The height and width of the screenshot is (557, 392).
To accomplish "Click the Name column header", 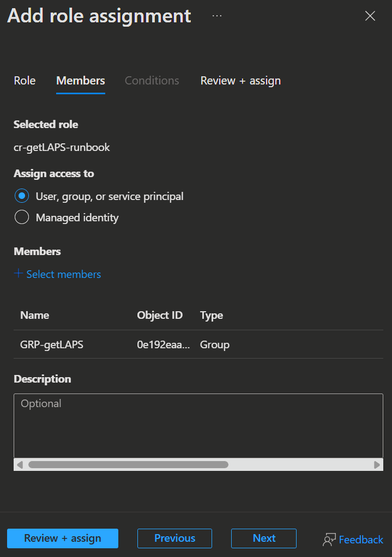I will tap(34, 315).
